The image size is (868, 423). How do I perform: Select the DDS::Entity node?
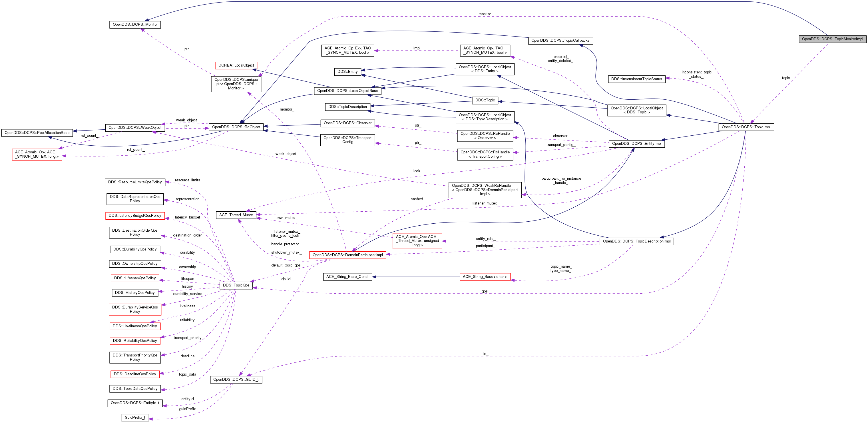(x=348, y=71)
